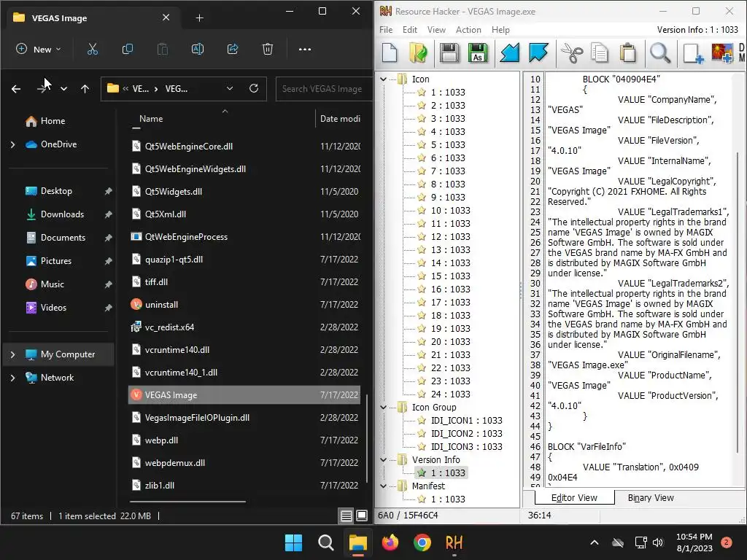Click the Search VEGAS Image field
The image size is (747, 560).
[x=324, y=88]
